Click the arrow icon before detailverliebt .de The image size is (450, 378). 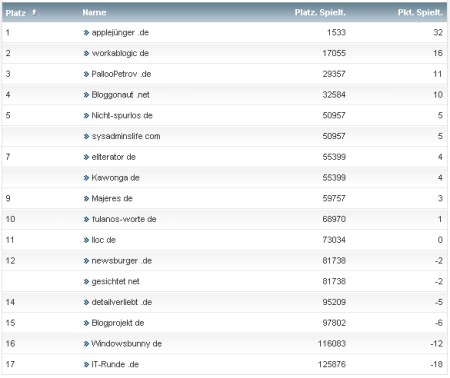point(86,302)
